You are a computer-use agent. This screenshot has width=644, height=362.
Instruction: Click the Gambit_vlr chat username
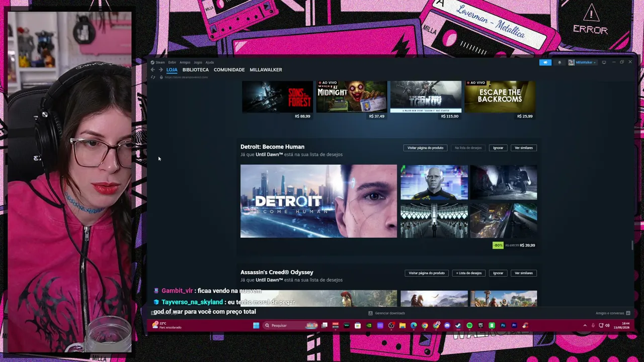[177, 291]
